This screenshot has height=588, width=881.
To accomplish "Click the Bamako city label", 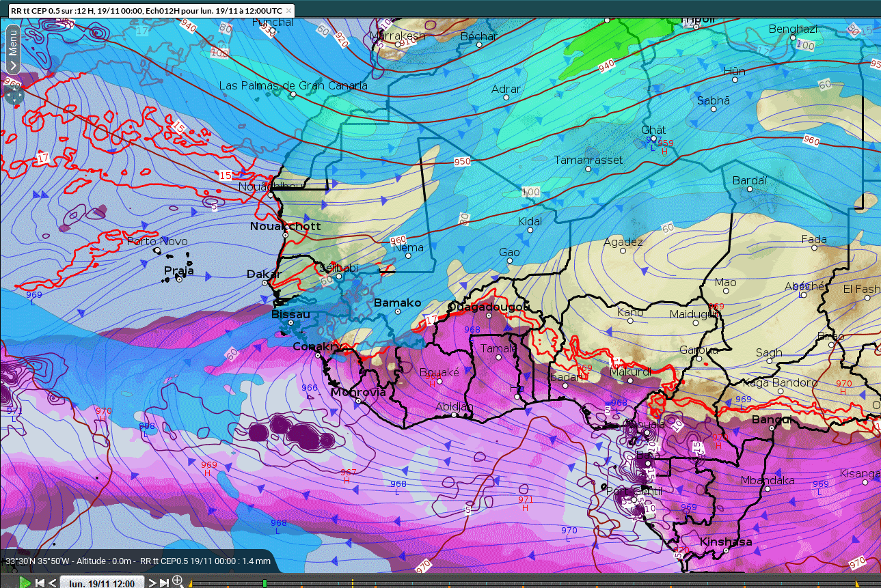I will coord(397,303).
